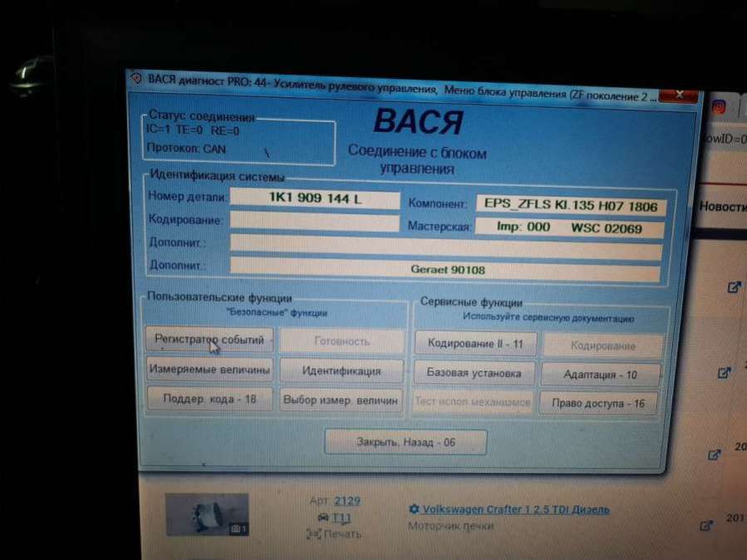Open Право доступа - 16

tap(598, 403)
